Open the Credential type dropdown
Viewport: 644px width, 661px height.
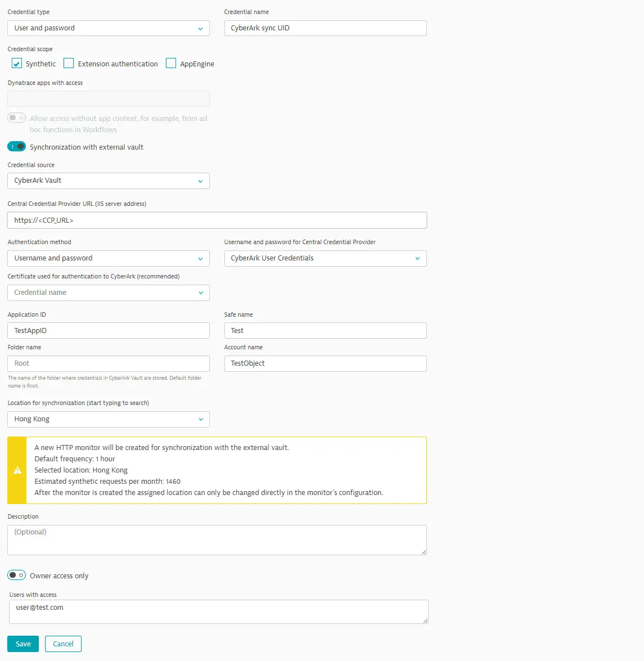pos(108,28)
